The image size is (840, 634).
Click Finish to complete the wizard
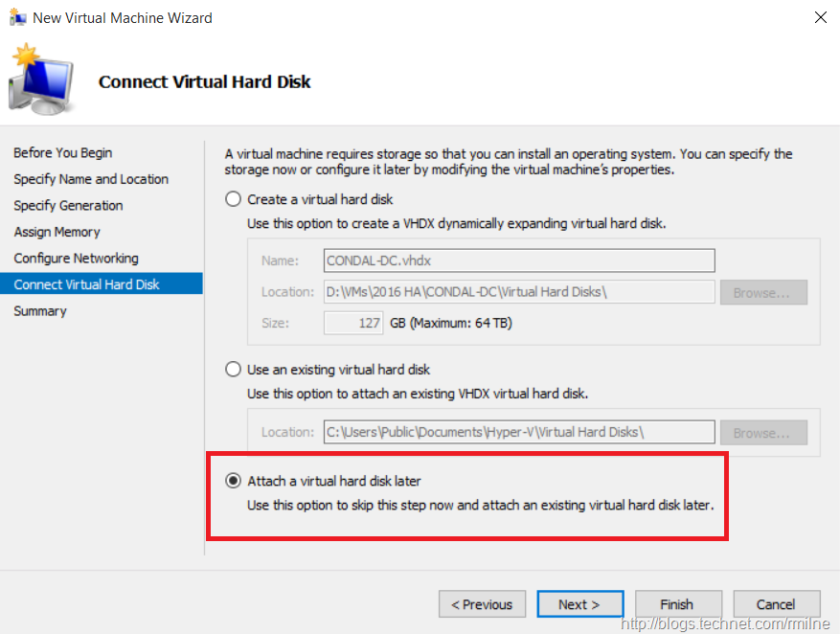click(x=676, y=604)
